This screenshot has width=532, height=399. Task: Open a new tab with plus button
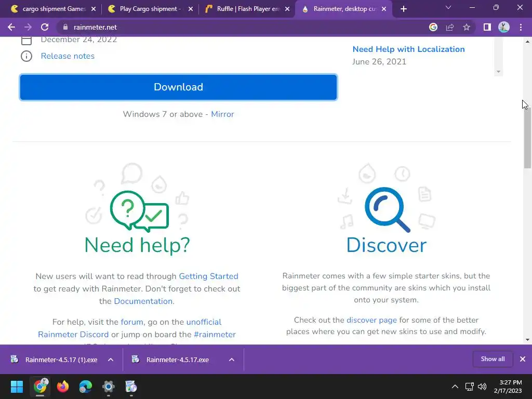pyautogui.click(x=403, y=9)
